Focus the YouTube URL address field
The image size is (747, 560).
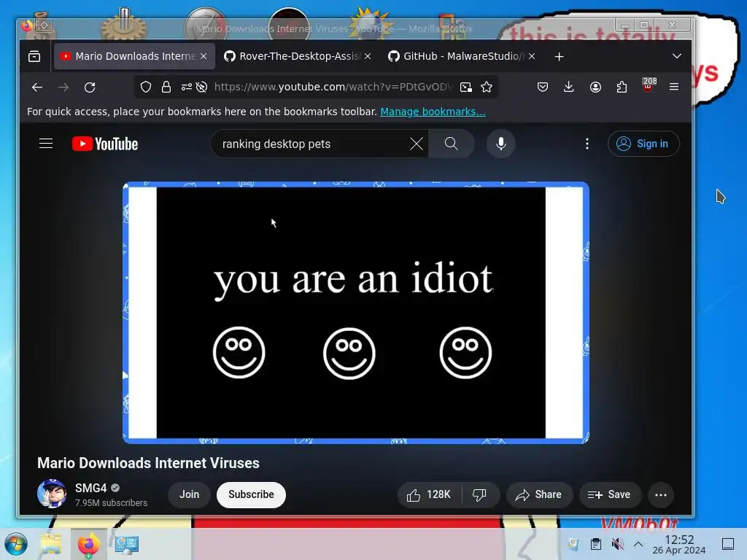click(x=333, y=87)
